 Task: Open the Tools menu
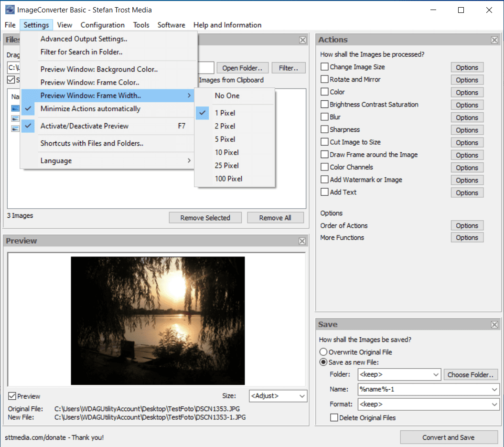click(141, 25)
